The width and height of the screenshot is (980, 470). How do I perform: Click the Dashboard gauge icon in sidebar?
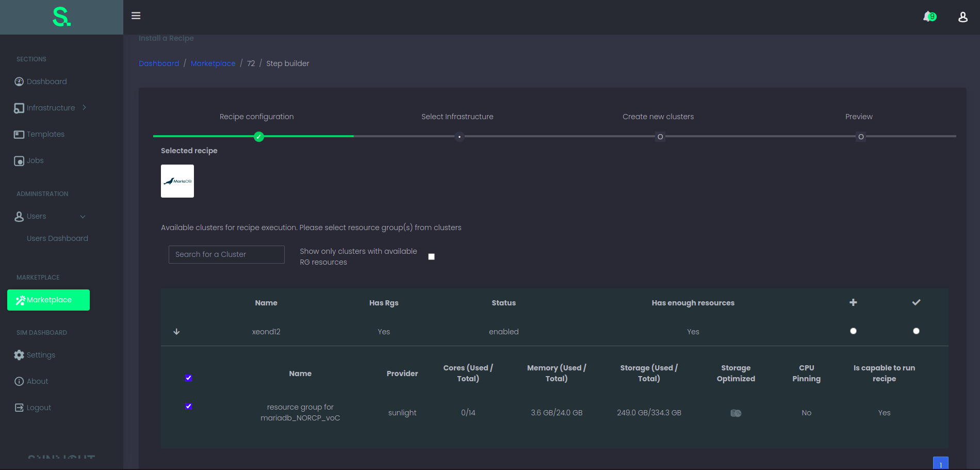[19, 82]
